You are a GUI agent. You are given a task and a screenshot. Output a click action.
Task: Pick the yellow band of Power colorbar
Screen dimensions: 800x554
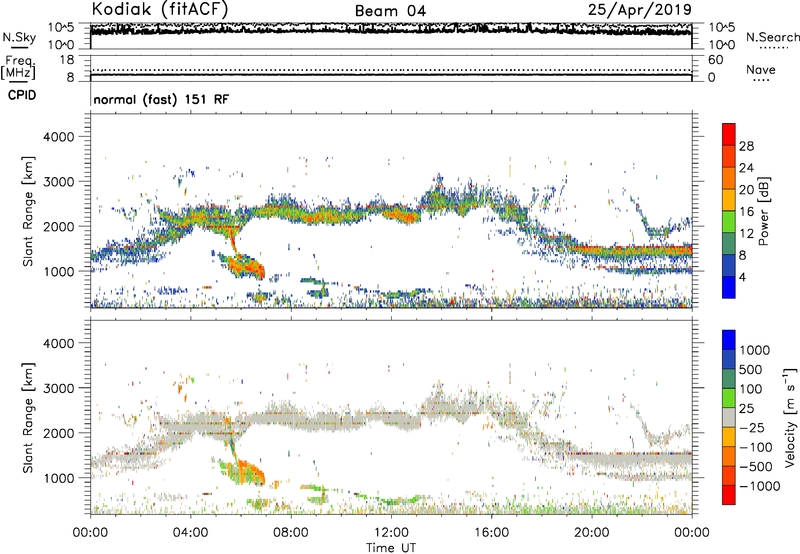point(729,200)
